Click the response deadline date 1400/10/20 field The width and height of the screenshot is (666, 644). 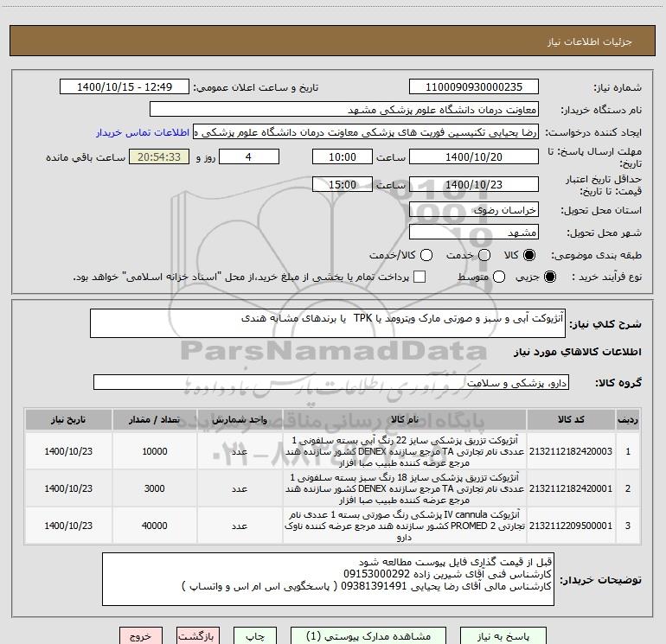point(474,157)
